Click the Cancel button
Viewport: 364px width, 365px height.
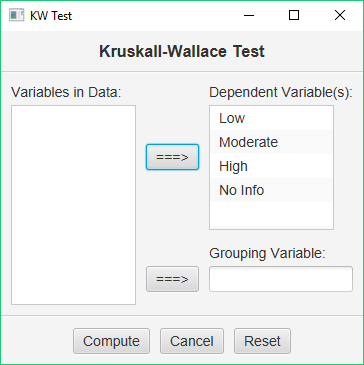tap(192, 341)
